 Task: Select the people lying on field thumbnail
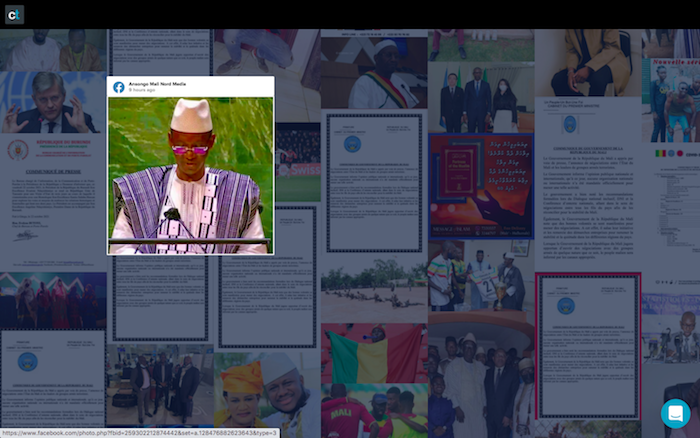tap(373, 290)
